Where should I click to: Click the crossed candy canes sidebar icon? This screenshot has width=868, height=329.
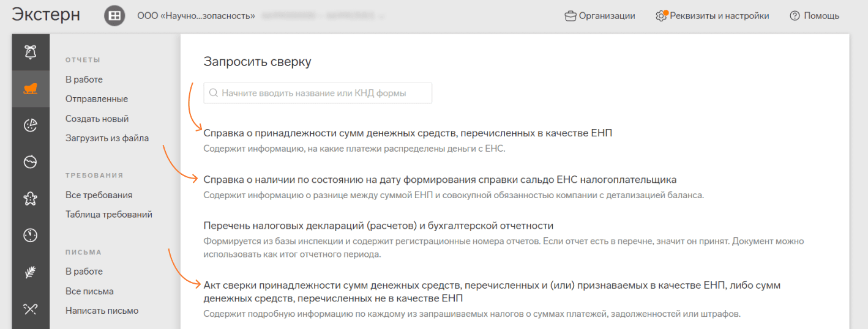click(31, 309)
